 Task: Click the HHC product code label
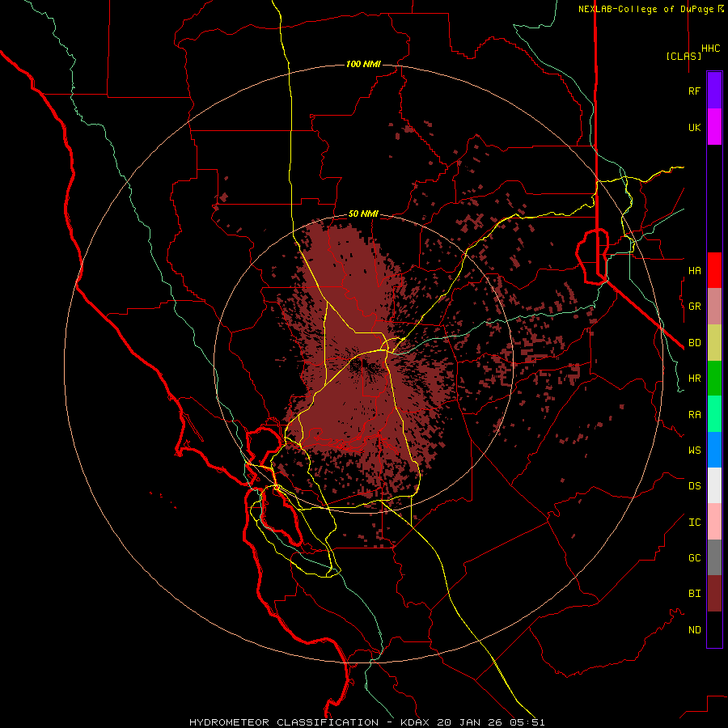tap(711, 49)
